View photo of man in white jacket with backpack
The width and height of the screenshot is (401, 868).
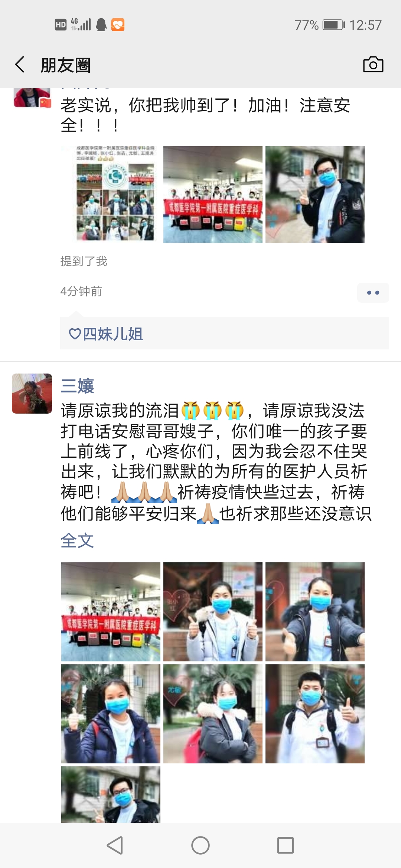click(315, 714)
